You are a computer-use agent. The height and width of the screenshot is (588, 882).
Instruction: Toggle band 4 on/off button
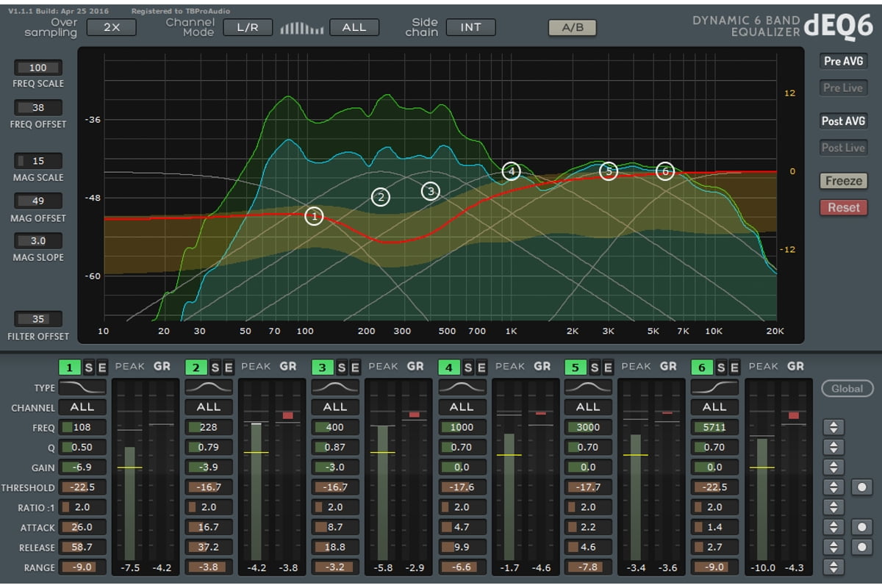coord(448,367)
